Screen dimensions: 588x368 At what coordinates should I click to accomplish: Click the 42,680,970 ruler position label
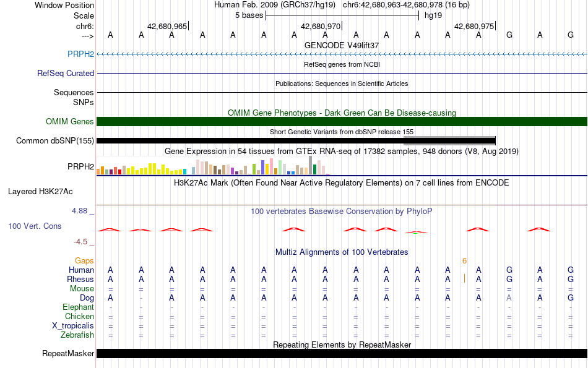tap(321, 26)
